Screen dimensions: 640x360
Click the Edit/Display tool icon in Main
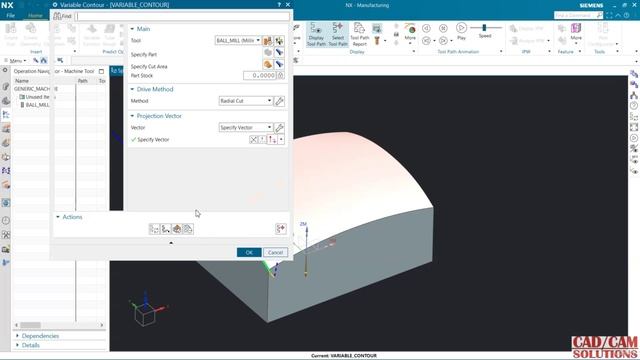click(279, 40)
